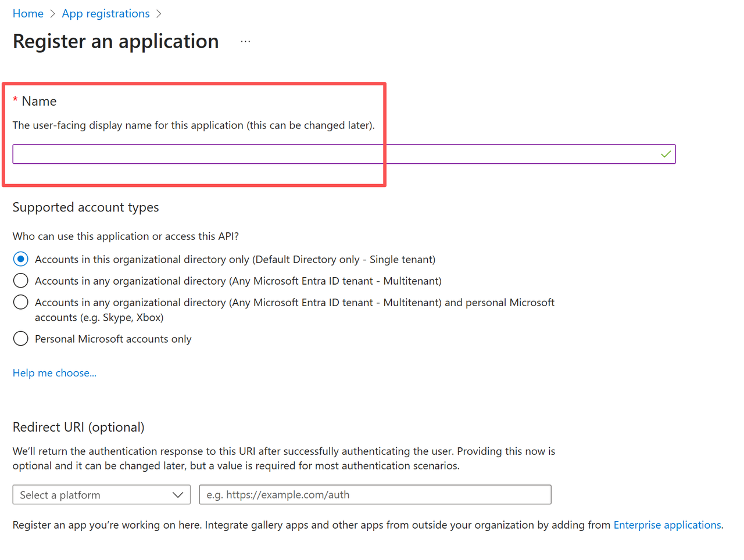Click the breadcrumb chevron after Home

(x=52, y=13)
